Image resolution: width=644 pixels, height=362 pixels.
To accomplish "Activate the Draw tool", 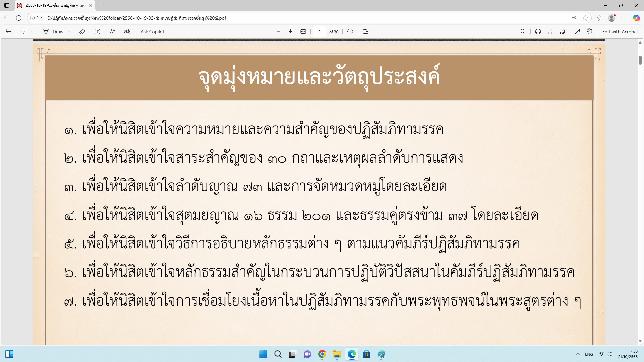I will 53,32.
